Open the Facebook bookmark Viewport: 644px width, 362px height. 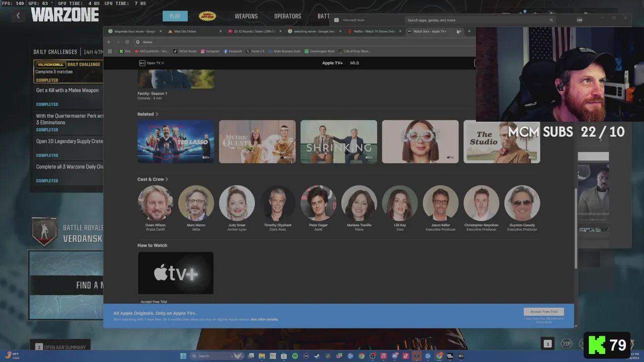click(x=232, y=51)
